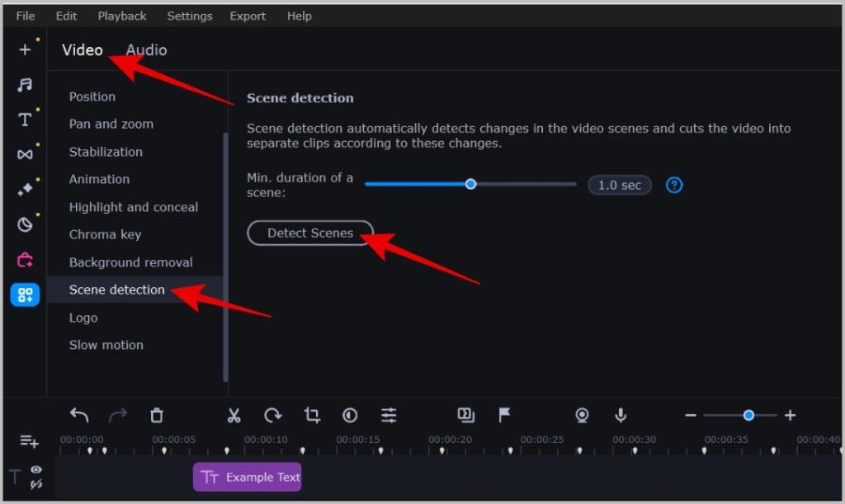
Task: Open Color adjustments icon
Action: [x=350, y=415]
